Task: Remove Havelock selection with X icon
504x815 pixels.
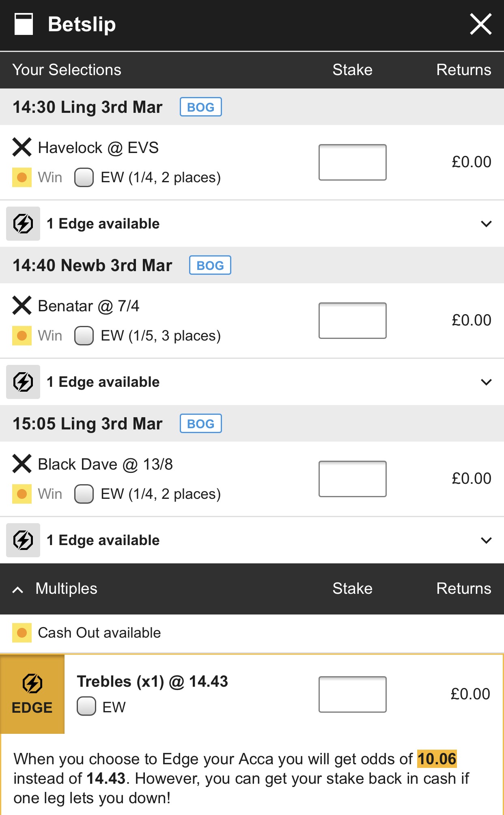Action: pos(22,147)
